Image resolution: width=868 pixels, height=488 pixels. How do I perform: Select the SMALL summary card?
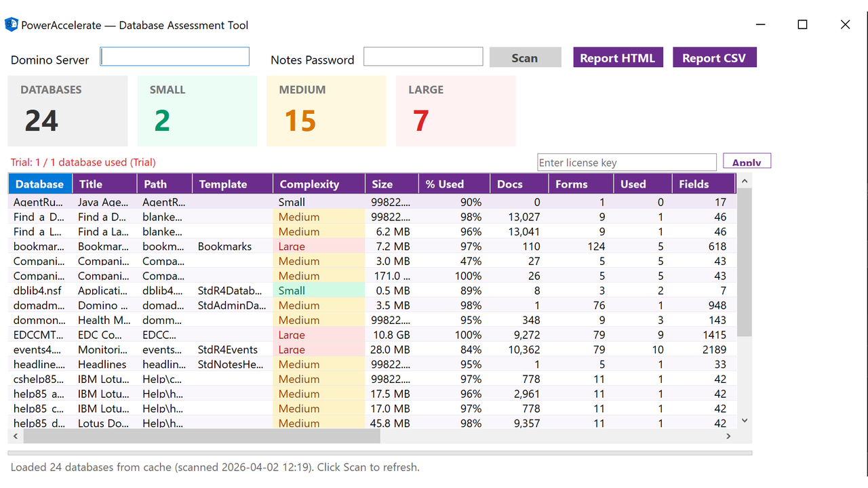[x=197, y=110]
